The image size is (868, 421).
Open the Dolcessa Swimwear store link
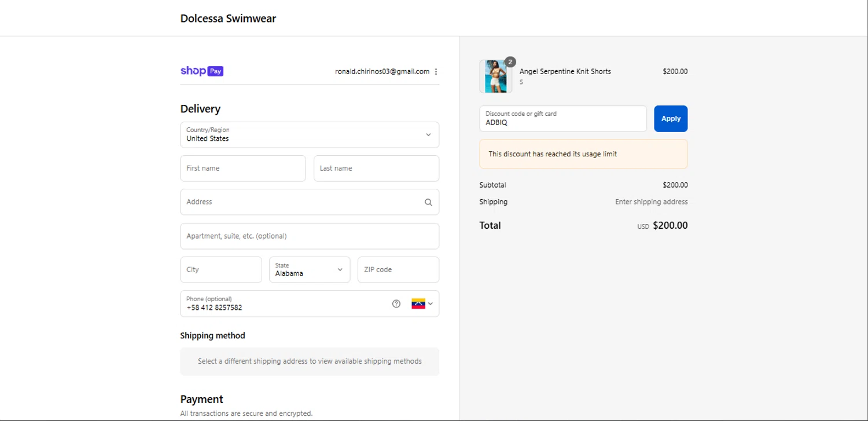tap(228, 19)
